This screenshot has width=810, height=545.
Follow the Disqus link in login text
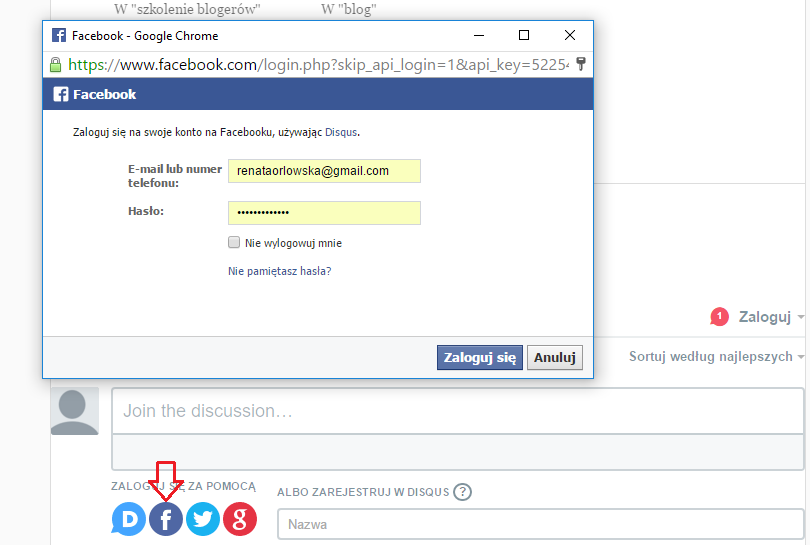341,132
